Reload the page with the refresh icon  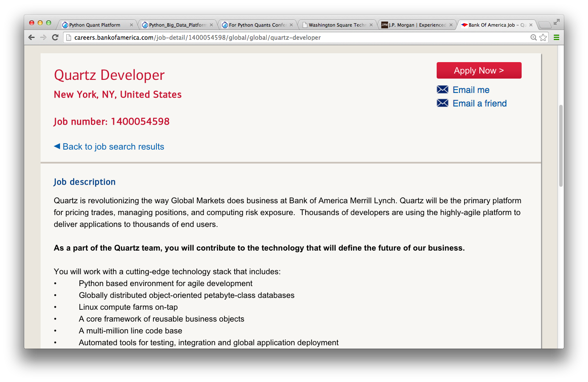pyautogui.click(x=55, y=37)
